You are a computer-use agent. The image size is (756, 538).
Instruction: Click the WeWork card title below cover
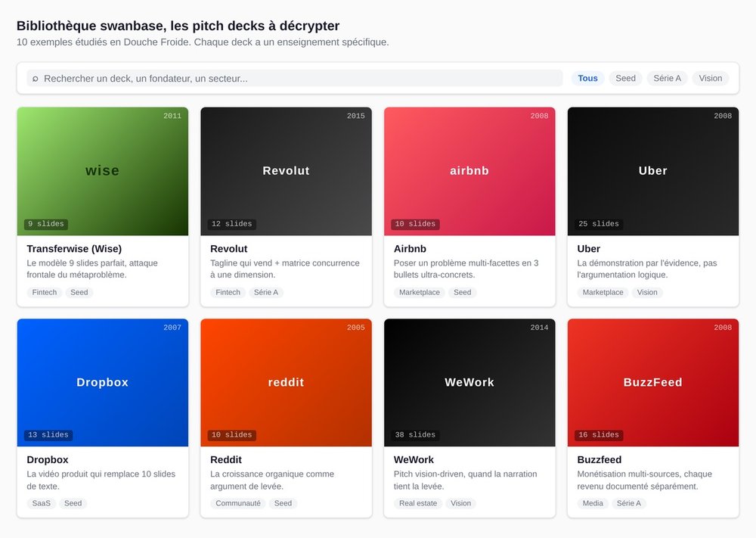point(414,459)
